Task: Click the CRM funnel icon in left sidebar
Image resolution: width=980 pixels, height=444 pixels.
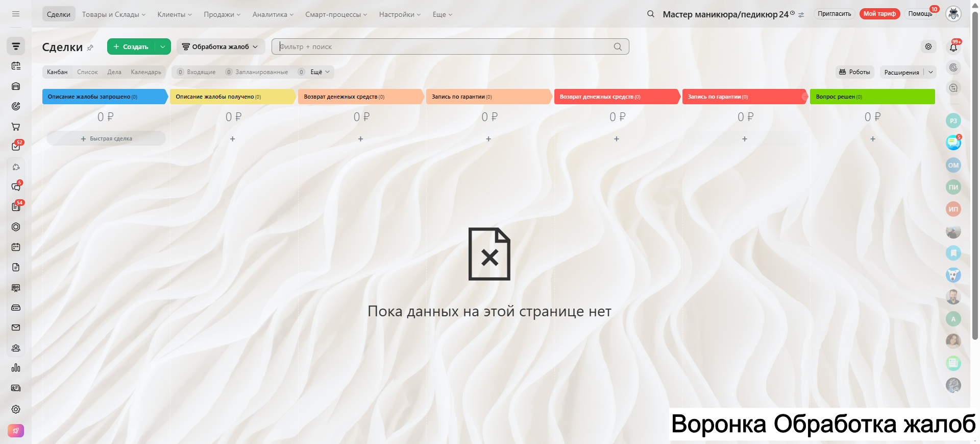Action: (16, 46)
